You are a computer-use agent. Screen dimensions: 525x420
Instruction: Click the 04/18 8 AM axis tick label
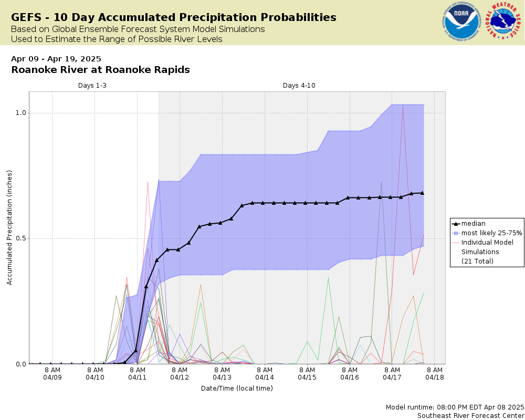click(435, 374)
